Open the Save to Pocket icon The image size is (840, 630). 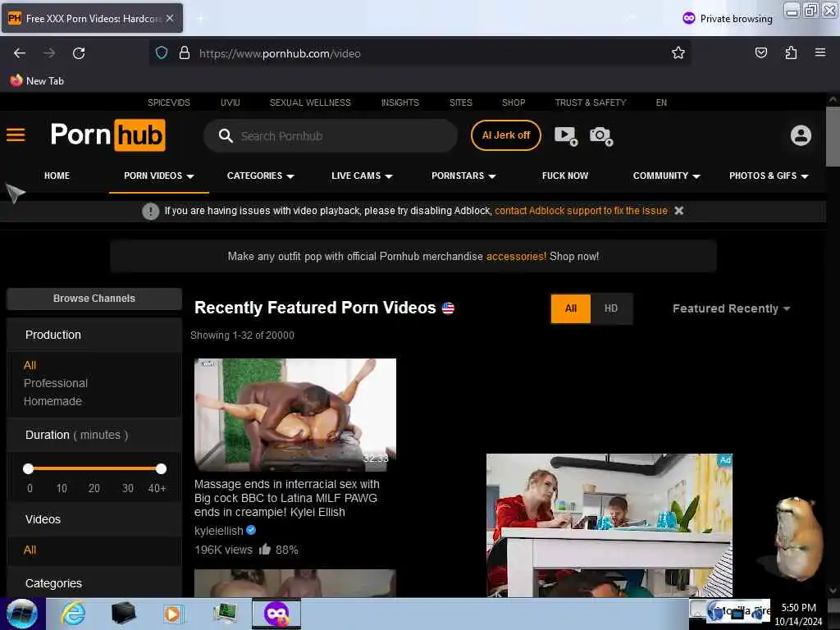point(760,52)
